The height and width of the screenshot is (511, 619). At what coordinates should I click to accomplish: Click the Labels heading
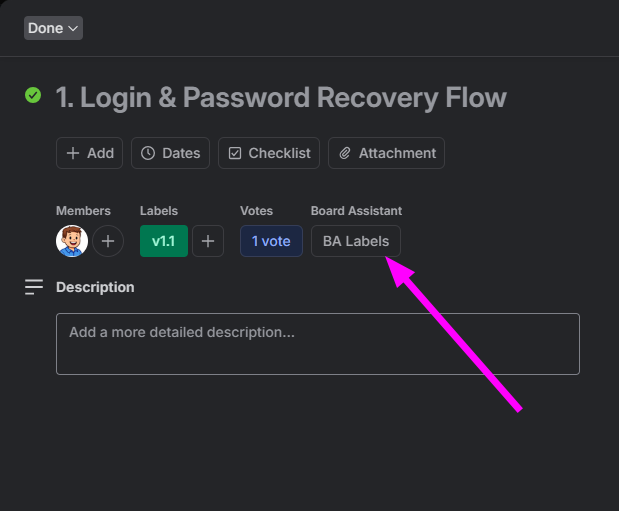coord(159,211)
